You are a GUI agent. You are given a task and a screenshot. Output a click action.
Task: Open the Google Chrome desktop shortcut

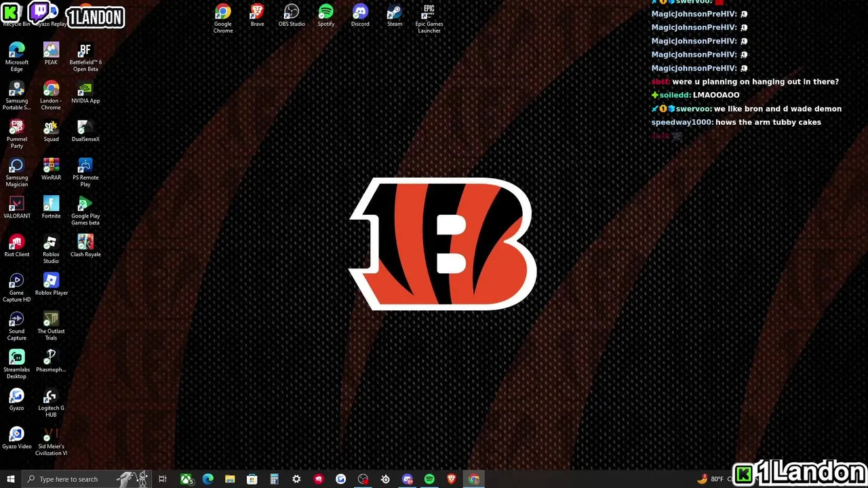(223, 18)
